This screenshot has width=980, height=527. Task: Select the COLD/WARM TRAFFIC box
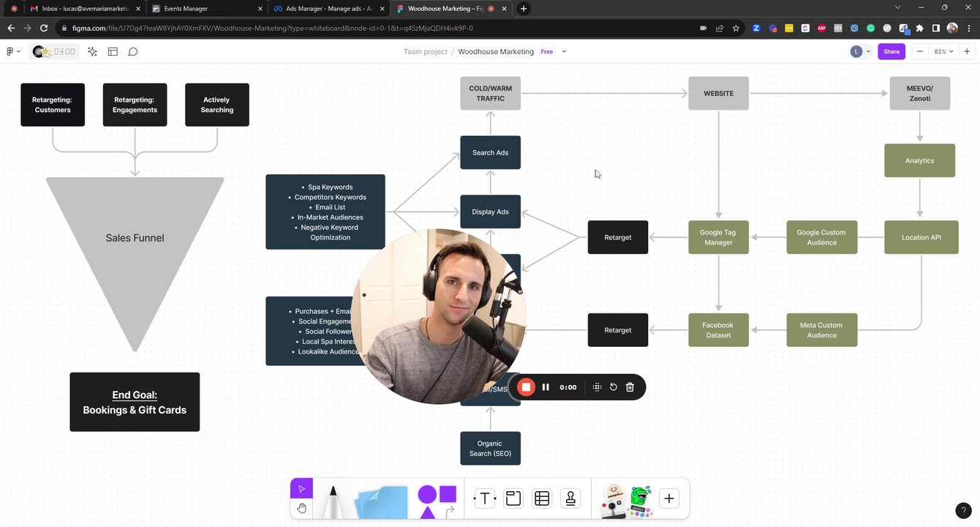point(490,93)
